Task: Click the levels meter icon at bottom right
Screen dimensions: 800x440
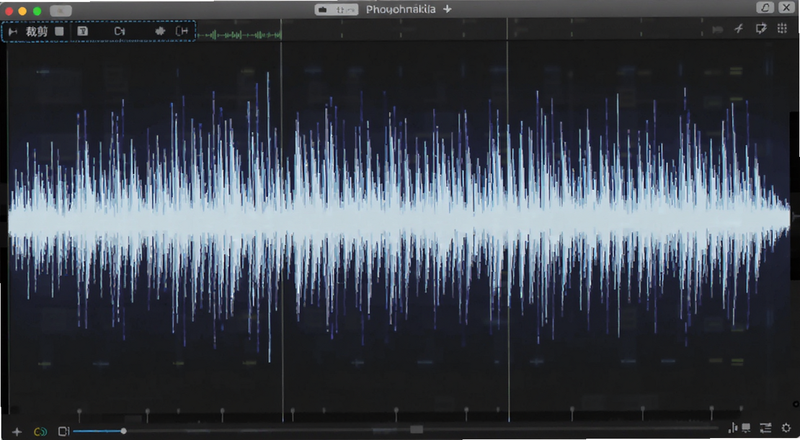Action: (733, 428)
